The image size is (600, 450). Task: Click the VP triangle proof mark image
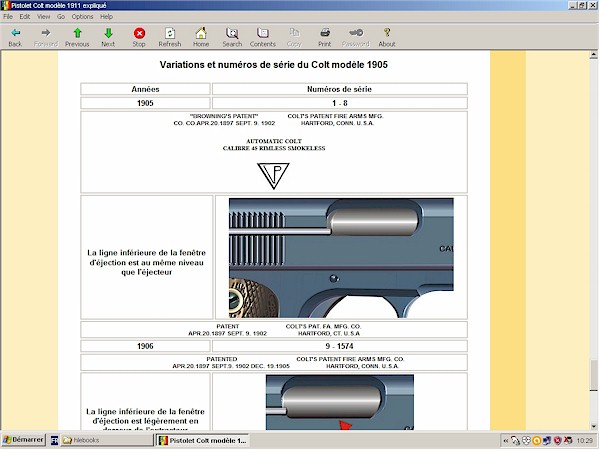tap(273, 176)
